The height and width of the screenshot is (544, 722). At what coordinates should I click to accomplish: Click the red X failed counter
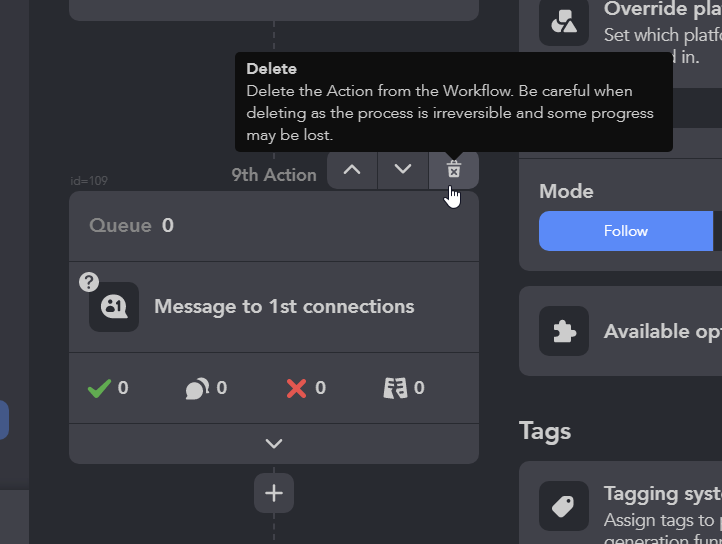[x=306, y=388]
